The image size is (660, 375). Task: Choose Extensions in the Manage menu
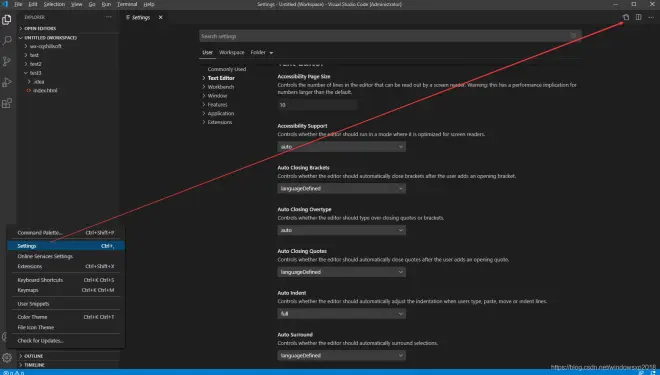(x=66, y=266)
